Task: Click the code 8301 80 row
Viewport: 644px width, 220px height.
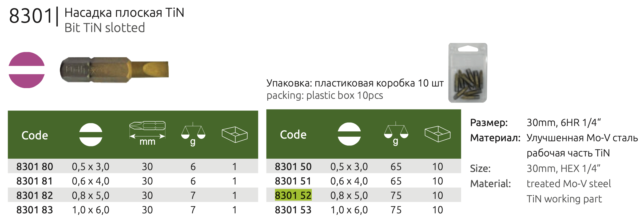Action: coord(35,167)
